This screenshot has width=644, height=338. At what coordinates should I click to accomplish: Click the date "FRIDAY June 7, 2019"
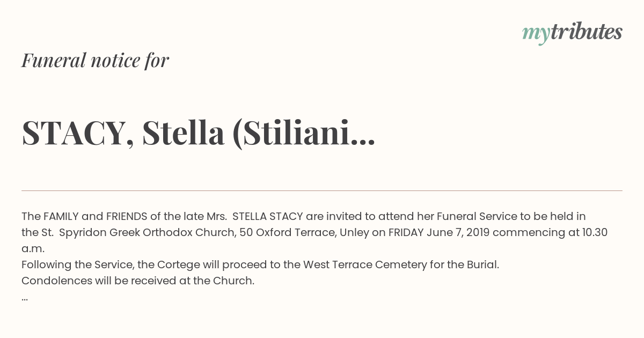coord(439,233)
